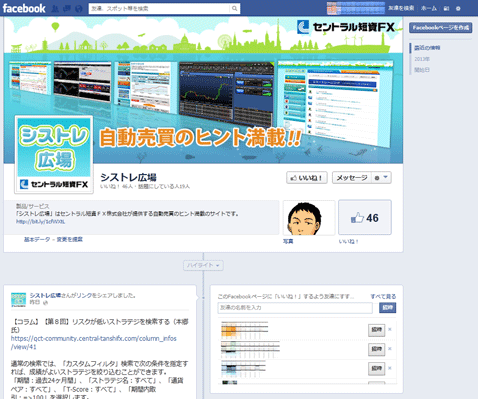Open the notifications globe icon
The width and height of the screenshot is (478, 399).
tap(78, 9)
